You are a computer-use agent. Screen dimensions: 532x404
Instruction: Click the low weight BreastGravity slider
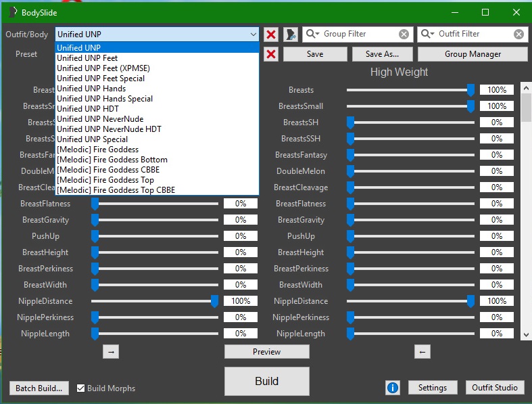(x=155, y=220)
